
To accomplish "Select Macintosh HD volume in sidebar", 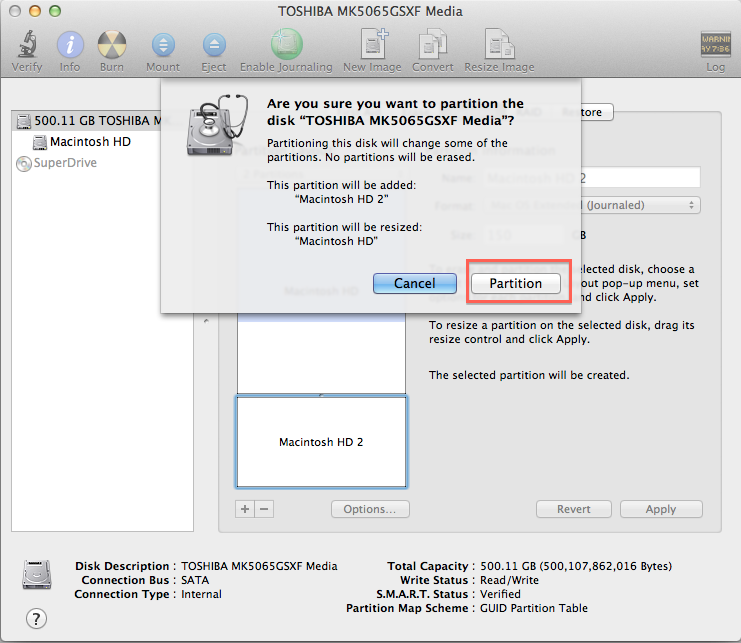I will (90, 142).
